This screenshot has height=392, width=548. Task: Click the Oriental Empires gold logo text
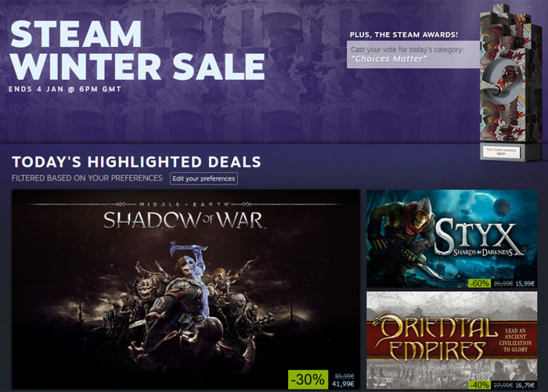[435, 337]
